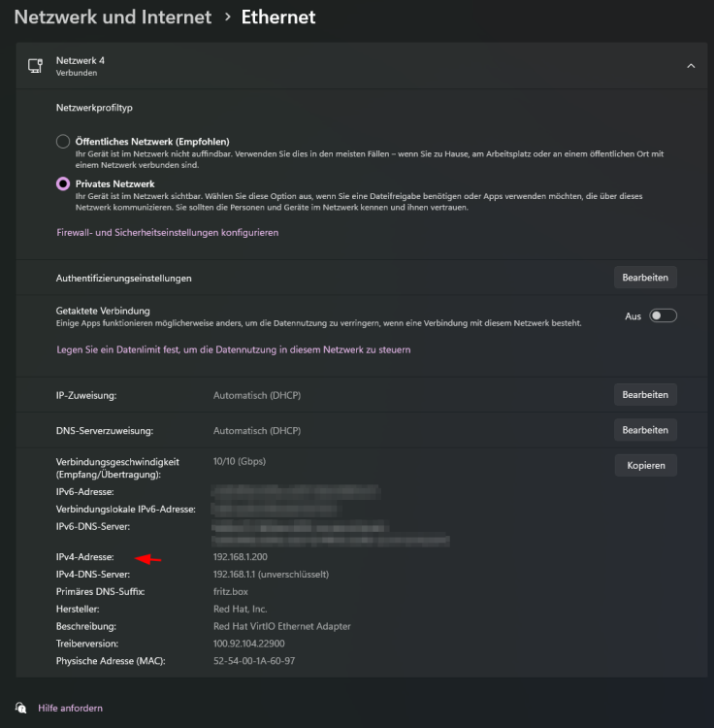
Task: Click the Hilfe anfordern help icon
Action: [21, 708]
